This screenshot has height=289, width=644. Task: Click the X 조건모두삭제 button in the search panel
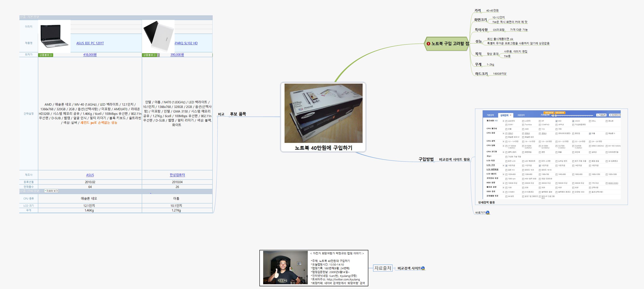(x=615, y=115)
